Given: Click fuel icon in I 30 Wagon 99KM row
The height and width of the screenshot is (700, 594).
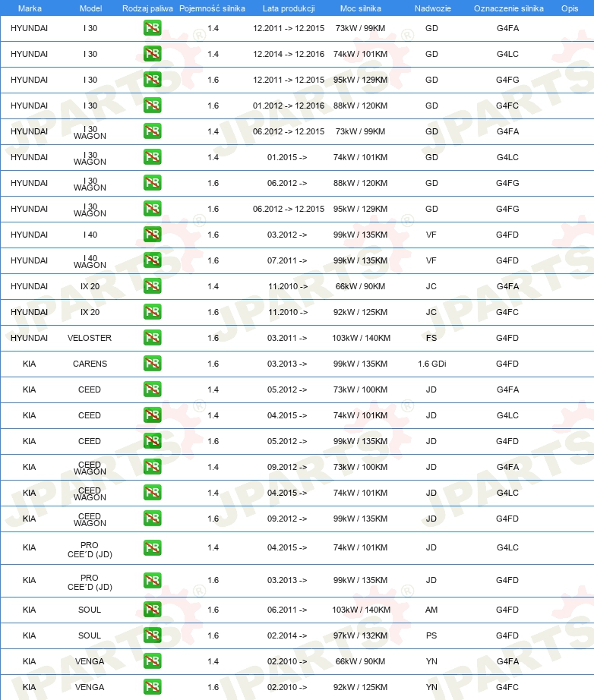Looking at the screenshot, I should click(152, 131).
